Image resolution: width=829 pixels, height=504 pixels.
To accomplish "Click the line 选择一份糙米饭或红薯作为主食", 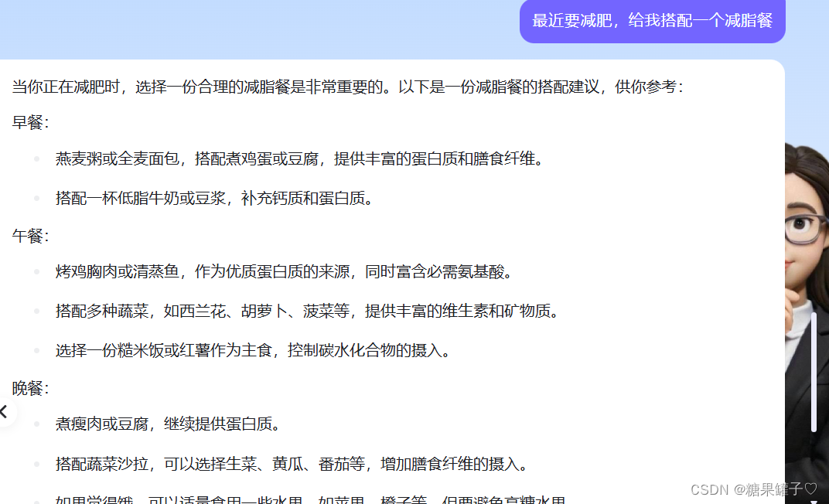I will click(x=253, y=350).
